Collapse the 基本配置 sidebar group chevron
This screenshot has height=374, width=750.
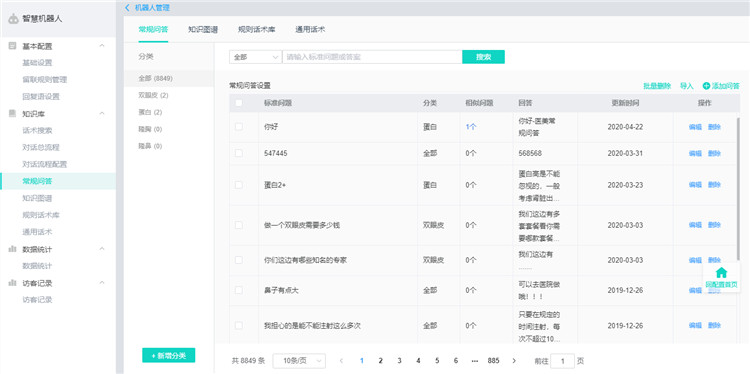point(101,46)
